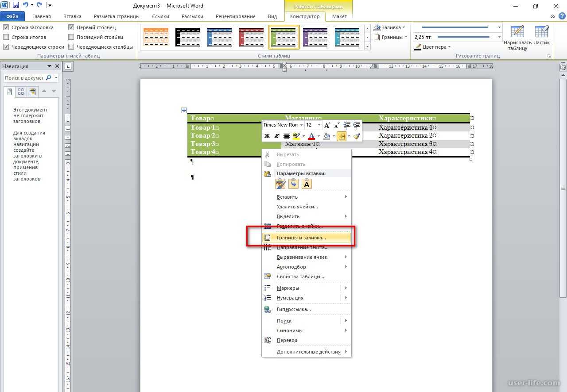Image resolution: width=567 pixels, height=392 pixels.
Task: Select Format Painter brush in mini toolbar
Action: click(x=357, y=136)
